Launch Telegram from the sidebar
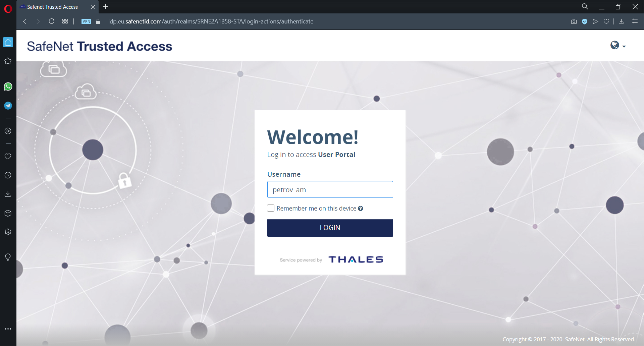644x346 pixels. 8,106
